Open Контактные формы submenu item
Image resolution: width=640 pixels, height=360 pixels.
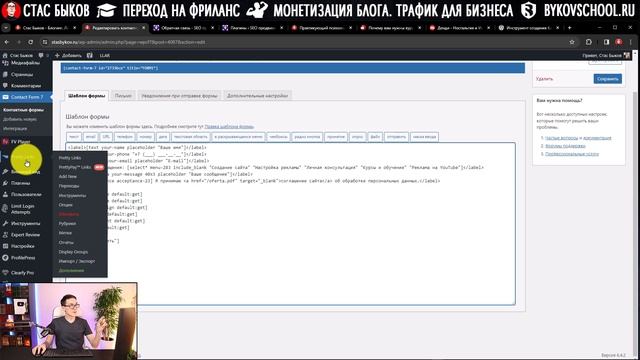point(23,110)
